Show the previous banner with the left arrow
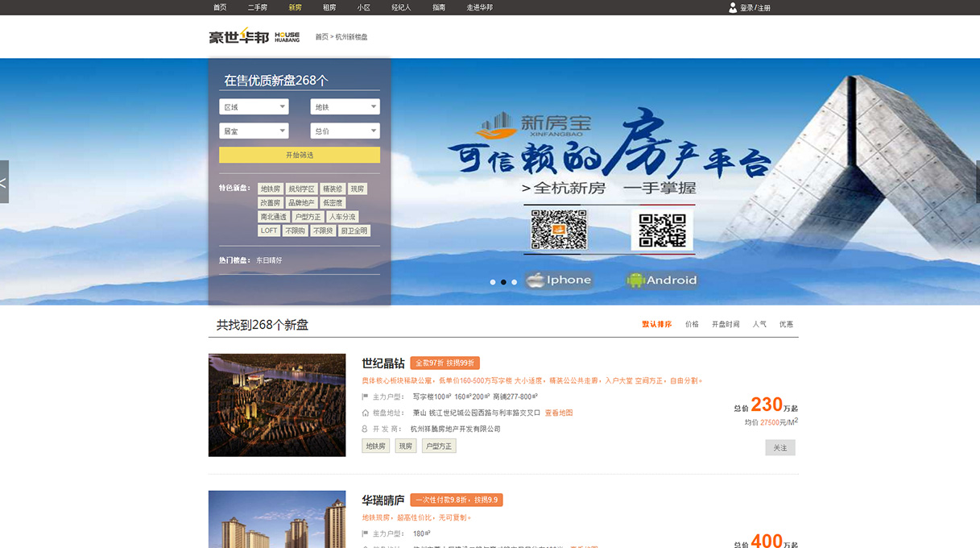The width and height of the screenshot is (980, 548). pos(4,182)
